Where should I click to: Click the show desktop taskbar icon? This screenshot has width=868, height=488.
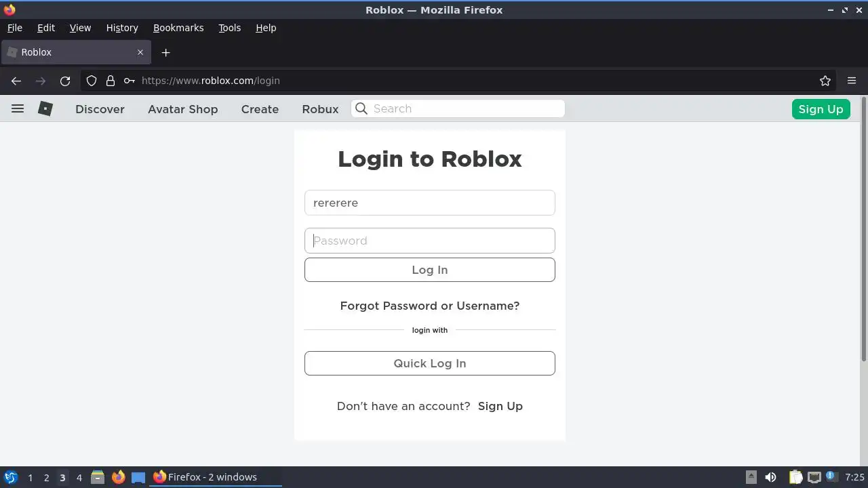tap(138, 477)
